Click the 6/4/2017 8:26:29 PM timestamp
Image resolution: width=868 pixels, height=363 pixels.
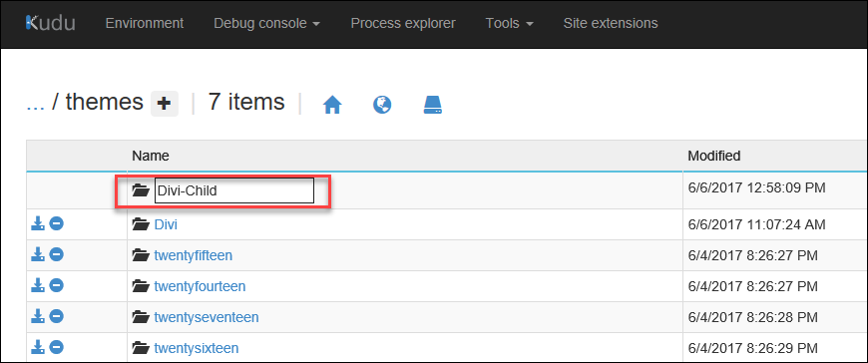coord(752,349)
